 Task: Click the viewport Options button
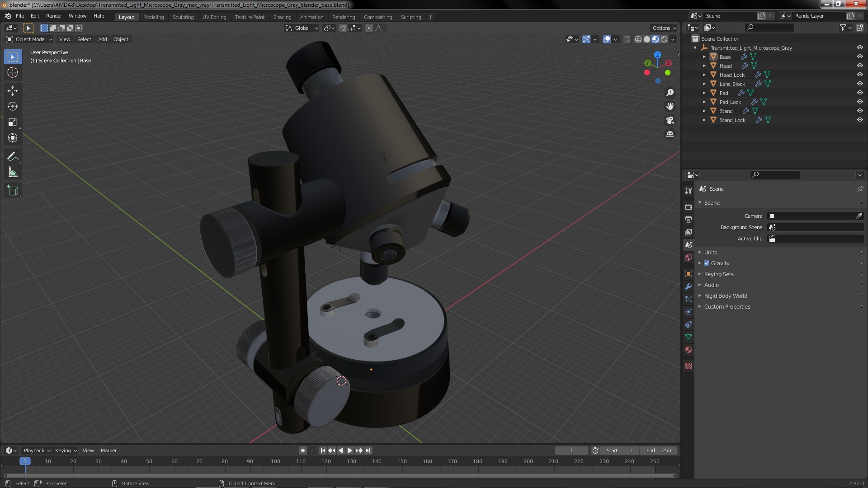click(664, 28)
